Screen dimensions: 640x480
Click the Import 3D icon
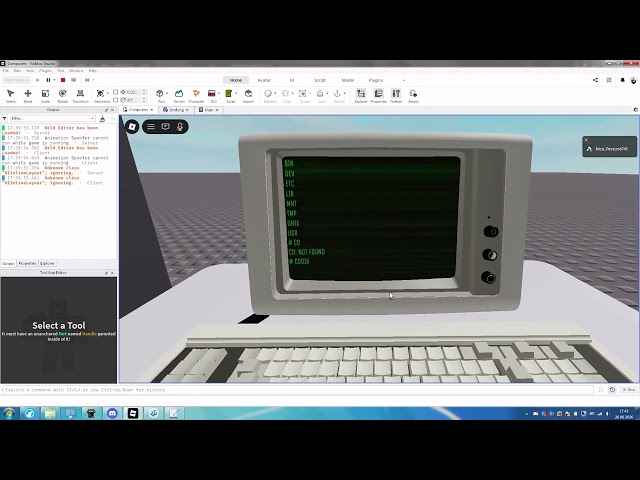[248, 96]
